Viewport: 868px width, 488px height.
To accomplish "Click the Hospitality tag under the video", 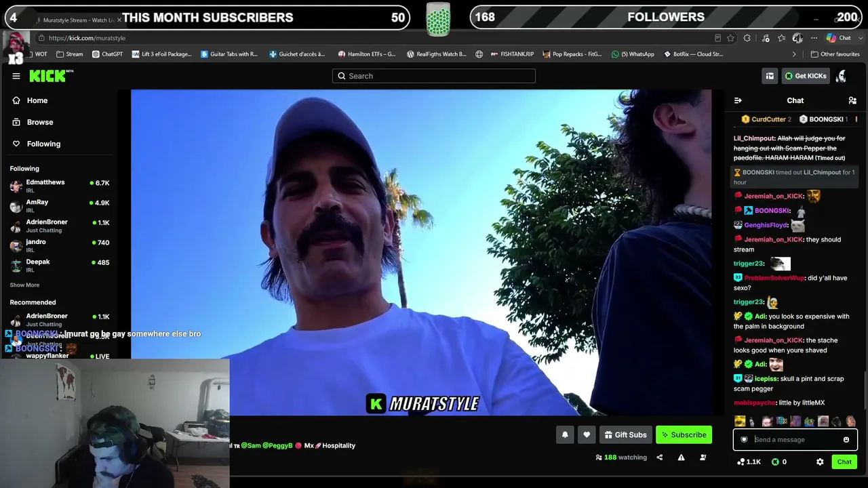I will pos(339,445).
